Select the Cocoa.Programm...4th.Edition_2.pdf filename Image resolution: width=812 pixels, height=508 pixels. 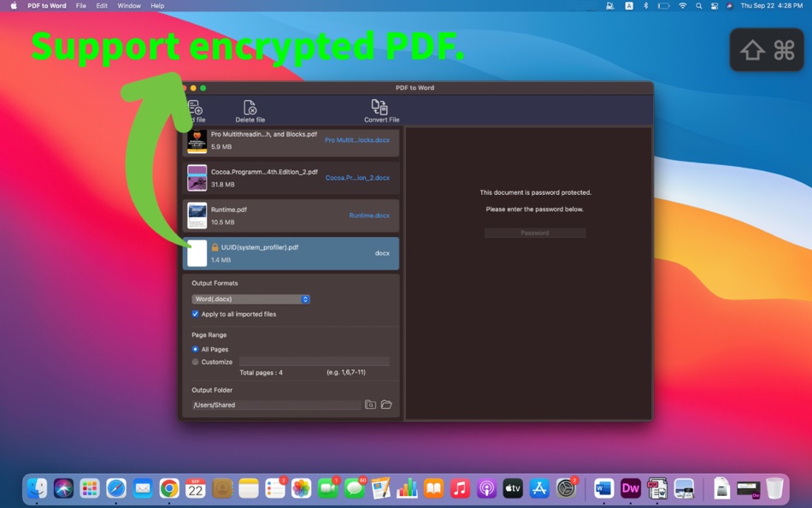(264, 172)
